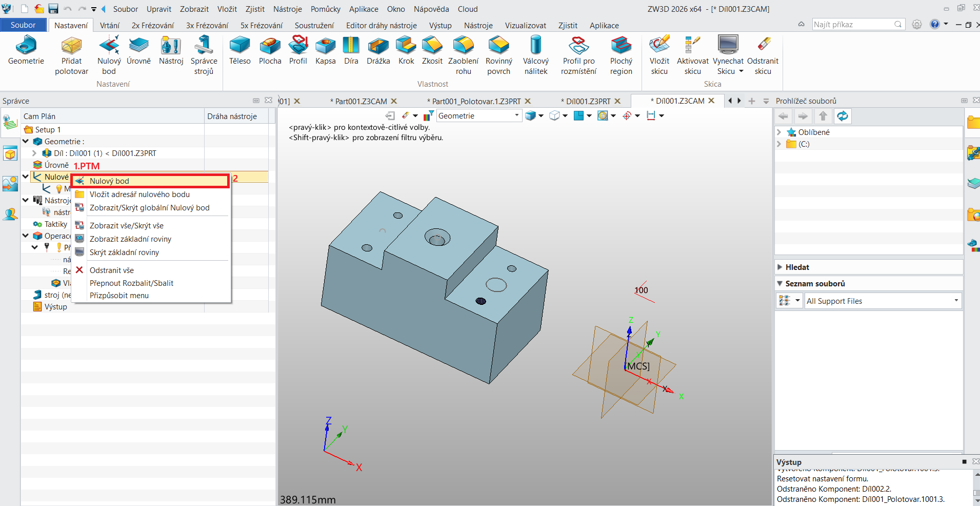Switch to 2x Frézování ribbon tab
Screen dimensions: 980x506
153,26
